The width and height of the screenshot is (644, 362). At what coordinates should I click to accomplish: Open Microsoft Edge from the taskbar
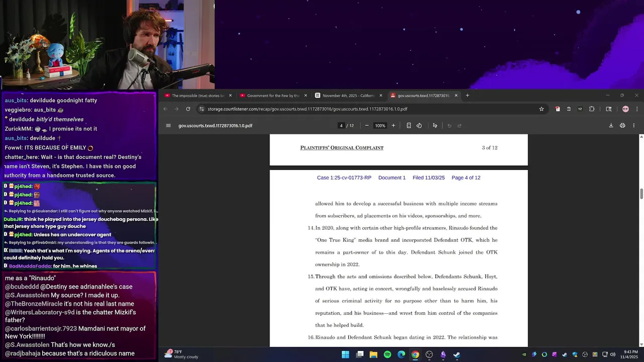tap(401, 354)
